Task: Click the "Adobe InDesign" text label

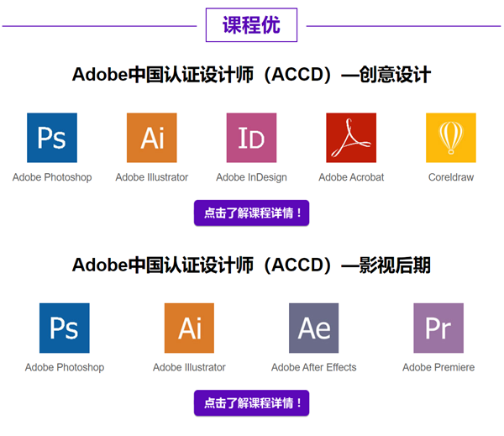Action: coord(251,177)
